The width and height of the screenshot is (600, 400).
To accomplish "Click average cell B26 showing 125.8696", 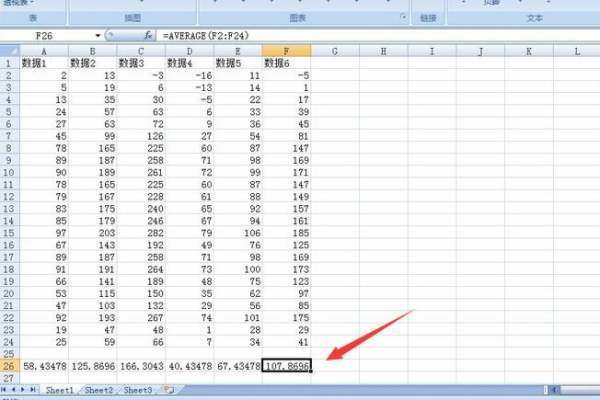I will point(93,366).
